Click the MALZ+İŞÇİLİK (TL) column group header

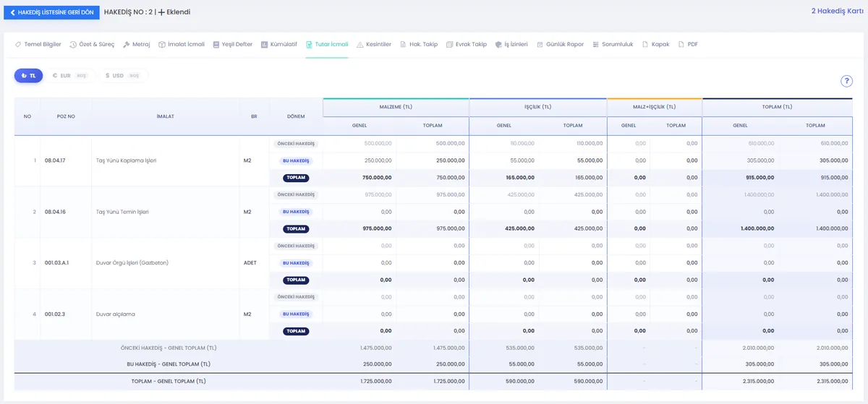(x=654, y=107)
